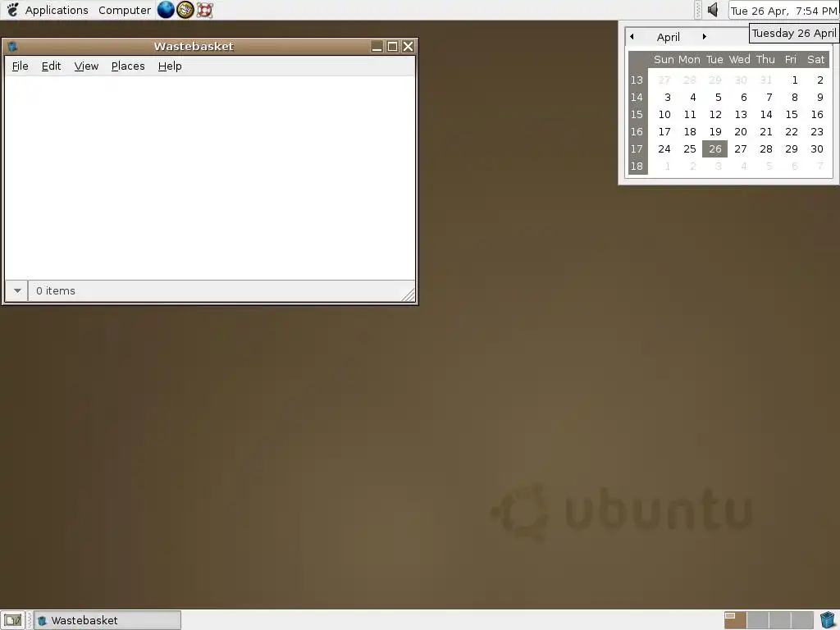Select April 22 in calendar

point(792,132)
